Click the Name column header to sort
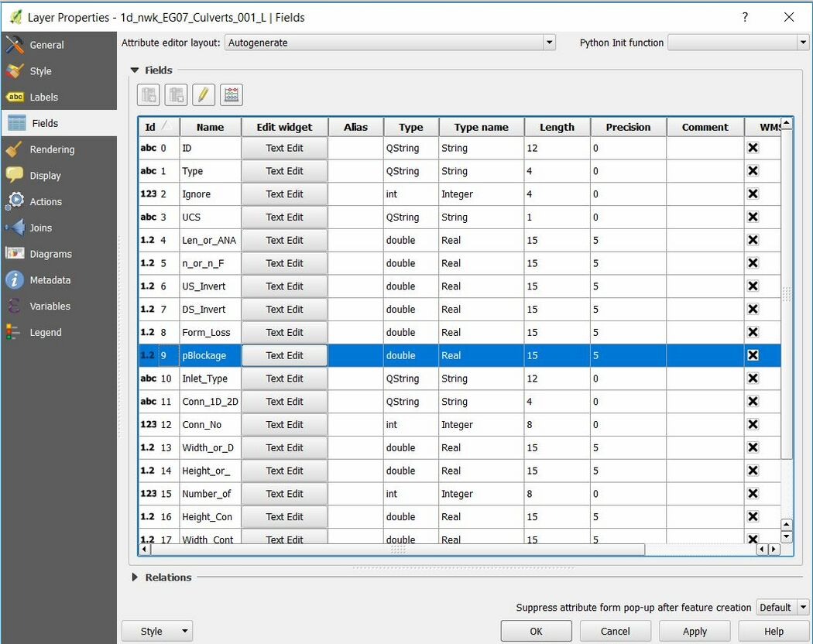Viewport: 813px width, 644px height. [x=210, y=127]
